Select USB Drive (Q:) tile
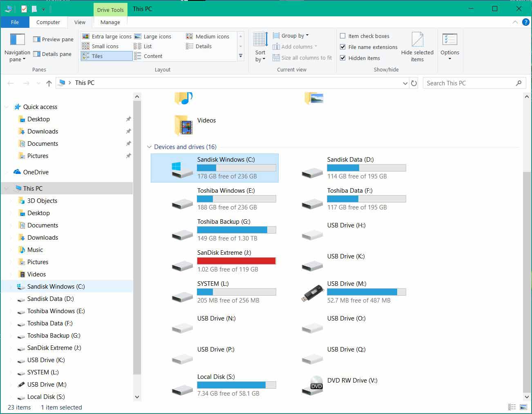The image size is (532, 414). pyautogui.click(x=344, y=354)
